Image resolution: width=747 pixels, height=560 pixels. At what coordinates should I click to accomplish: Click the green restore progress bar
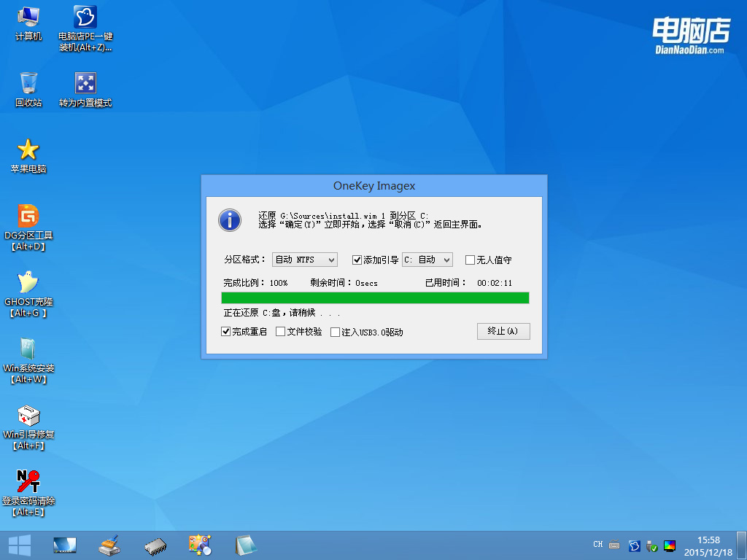click(x=376, y=297)
